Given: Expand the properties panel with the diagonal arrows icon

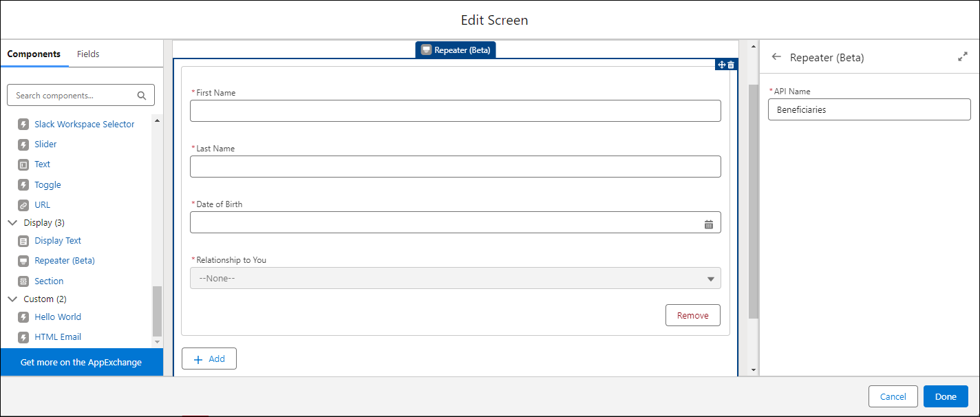Looking at the screenshot, I should point(962,56).
